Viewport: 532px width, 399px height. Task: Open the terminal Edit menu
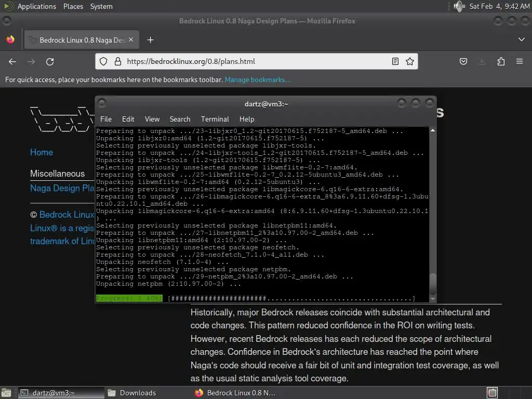[128, 119]
